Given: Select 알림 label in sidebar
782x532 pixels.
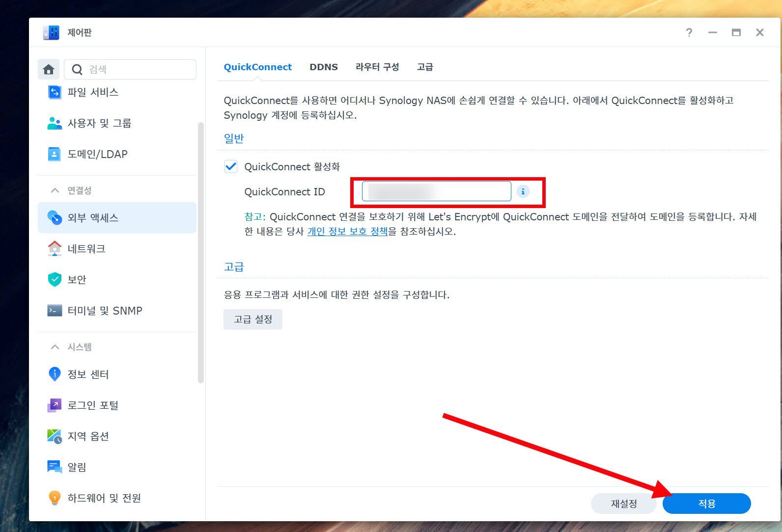Looking at the screenshot, I should 77,467.
